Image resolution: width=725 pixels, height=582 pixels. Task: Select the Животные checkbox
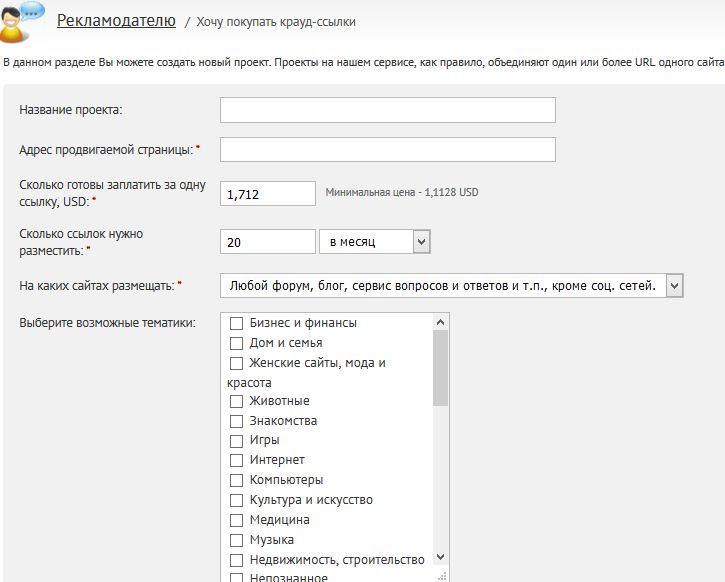coord(236,401)
